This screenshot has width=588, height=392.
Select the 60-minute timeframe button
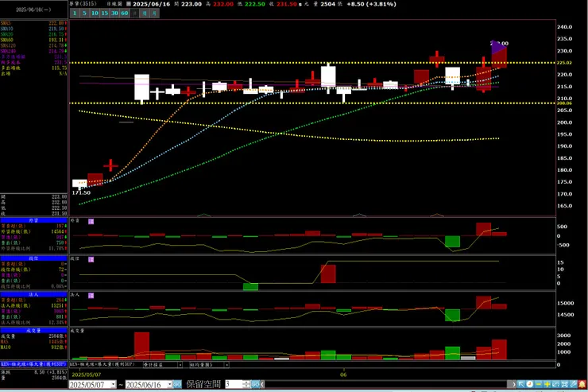pyautogui.click(x=124, y=14)
